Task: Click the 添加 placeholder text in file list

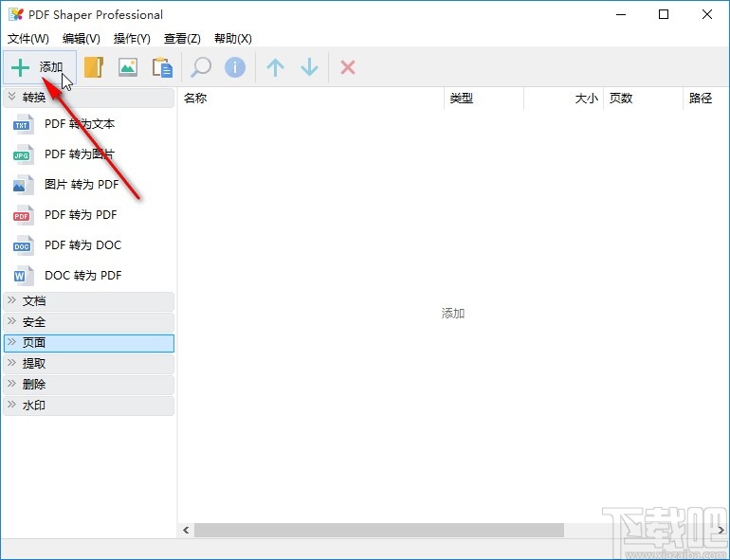Action: (x=453, y=314)
